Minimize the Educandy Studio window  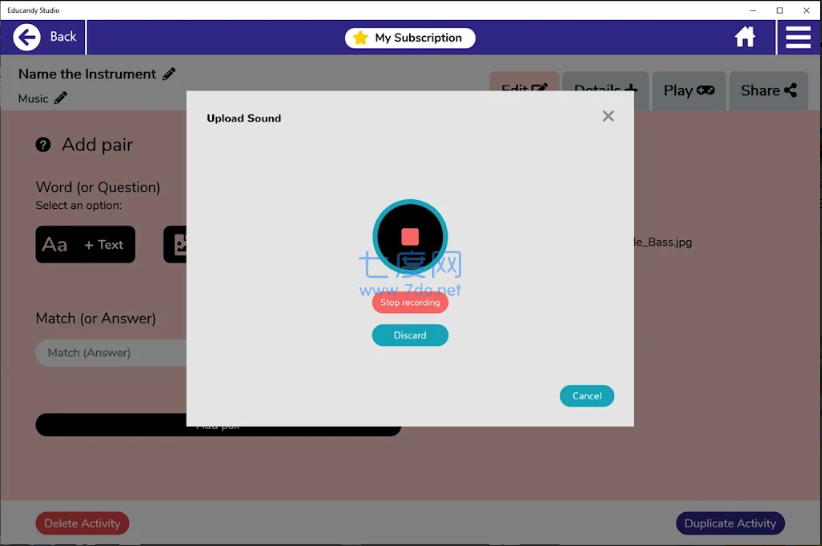point(753,10)
